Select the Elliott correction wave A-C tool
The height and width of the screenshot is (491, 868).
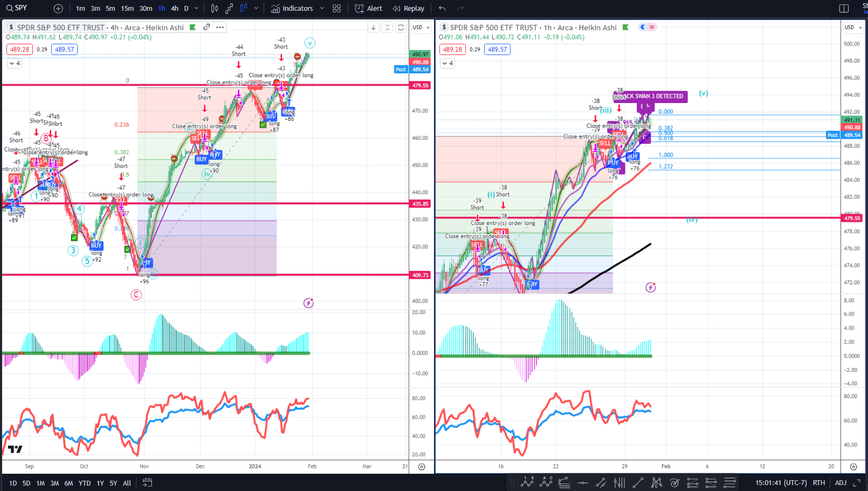coord(546,482)
